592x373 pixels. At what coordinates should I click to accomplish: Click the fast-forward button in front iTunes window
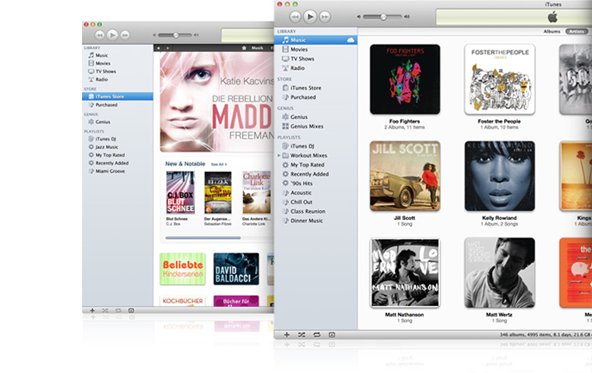coord(325,17)
